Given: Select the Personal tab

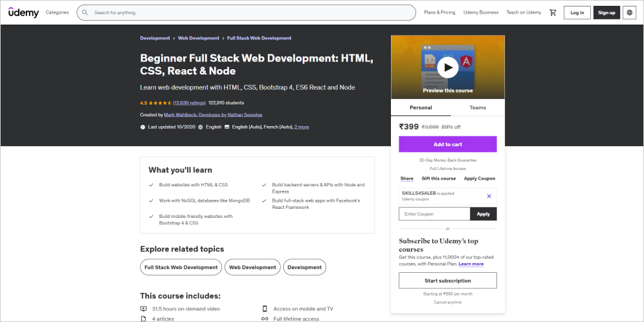Looking at the screenshot, I should 421,107.
